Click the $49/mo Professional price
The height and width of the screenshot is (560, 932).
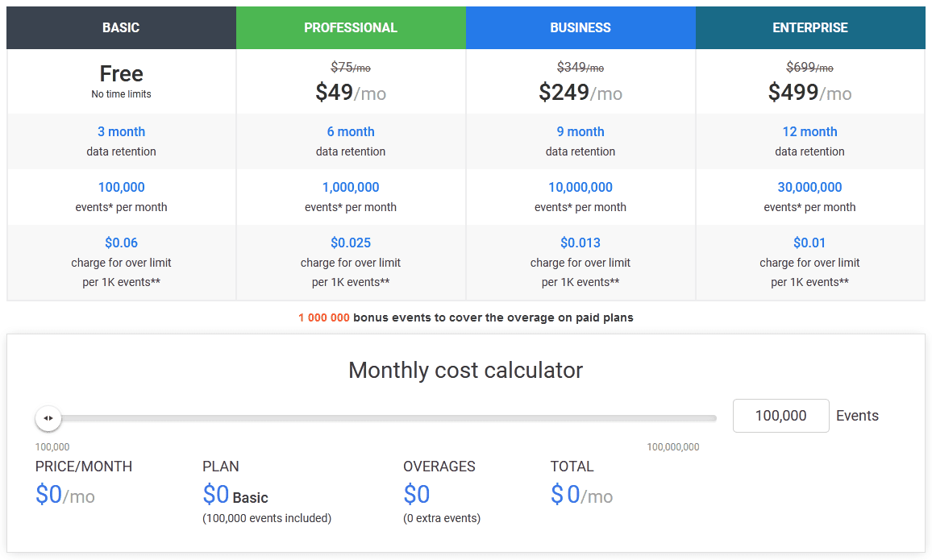pos(351,93)
